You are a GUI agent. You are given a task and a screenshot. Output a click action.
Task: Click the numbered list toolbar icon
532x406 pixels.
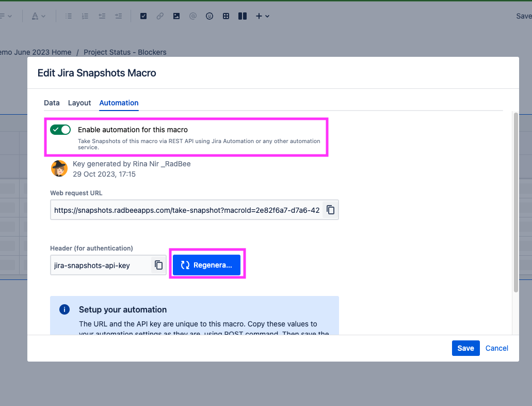(x=85, y=16)
